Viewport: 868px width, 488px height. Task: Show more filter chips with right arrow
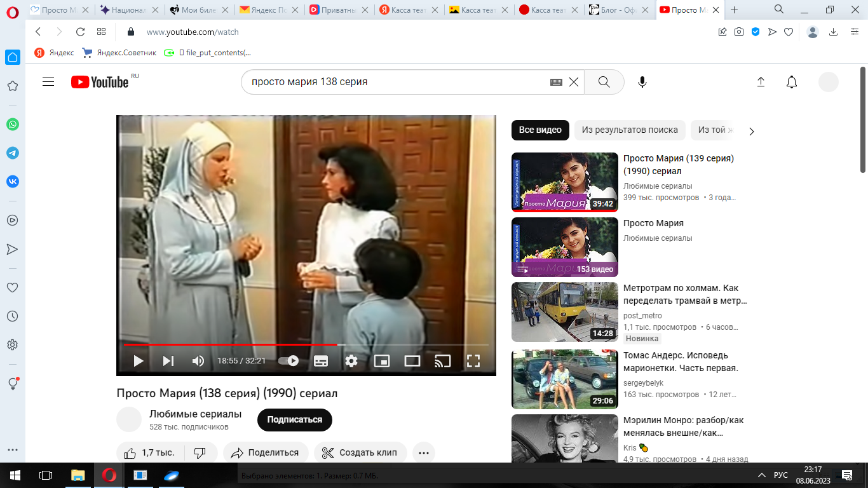click(x=752, y=131)
